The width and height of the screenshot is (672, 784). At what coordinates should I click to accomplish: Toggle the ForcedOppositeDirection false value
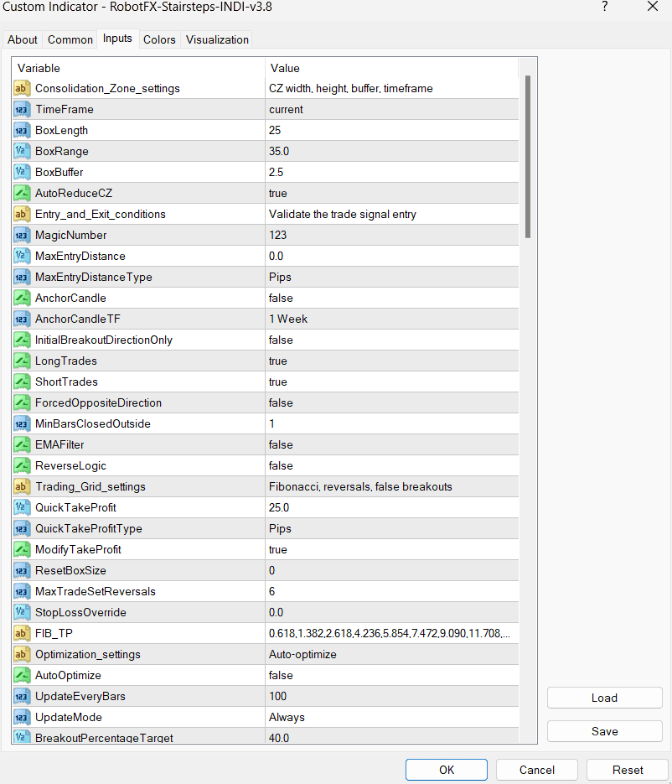point(392,403)
